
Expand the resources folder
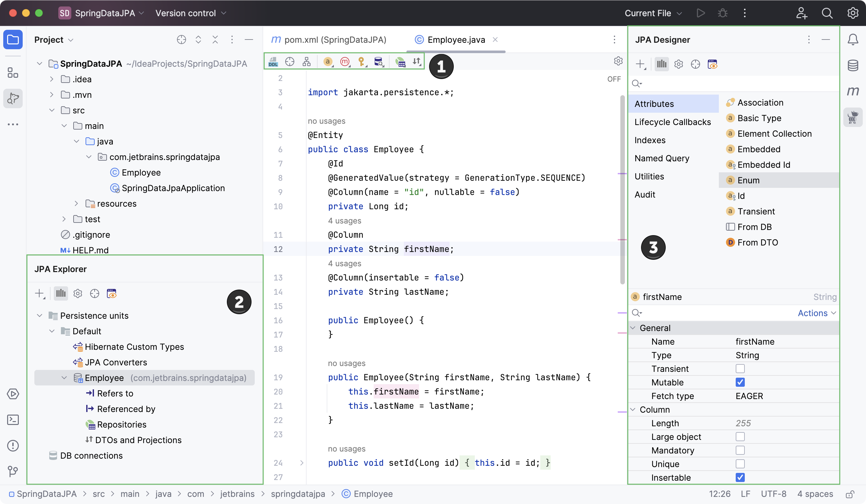[x=76, y=204]
